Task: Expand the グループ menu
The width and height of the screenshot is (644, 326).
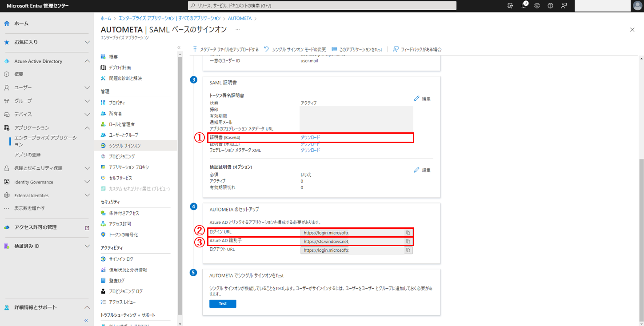Action: point(87,101)
